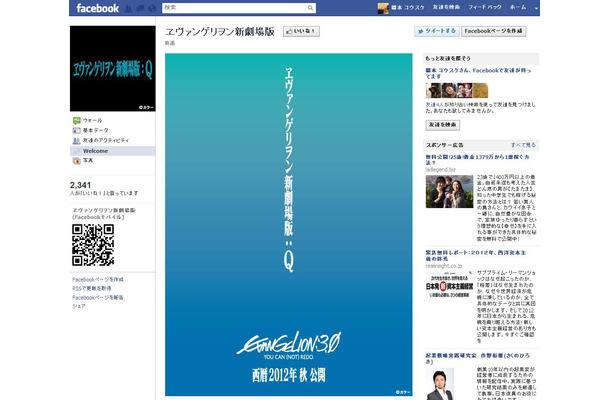Open the 基本データ info tab
Viewport: 610px width, 400px height.
[x=98, y=130]
